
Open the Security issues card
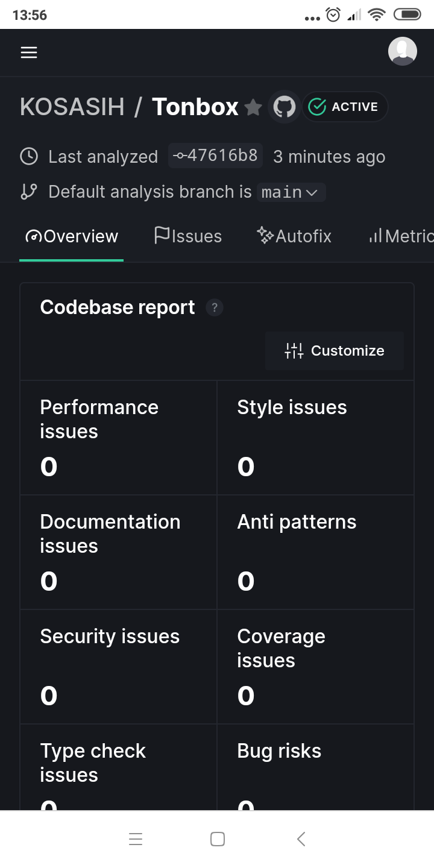pyautogui.click(x=118, y=667)
